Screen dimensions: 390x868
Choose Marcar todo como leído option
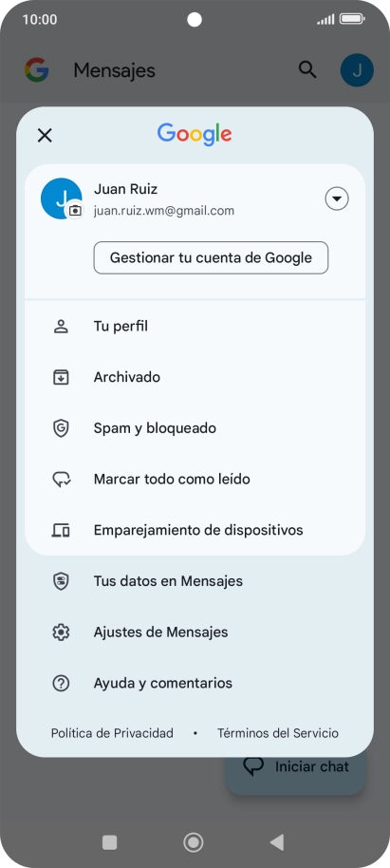click(195, 479)
